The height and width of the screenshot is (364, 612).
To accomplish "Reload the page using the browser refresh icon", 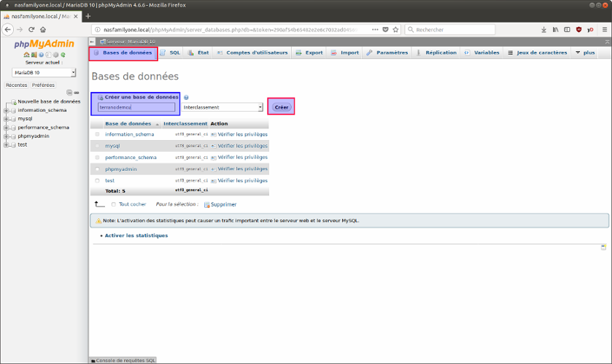I will point(31,30).
